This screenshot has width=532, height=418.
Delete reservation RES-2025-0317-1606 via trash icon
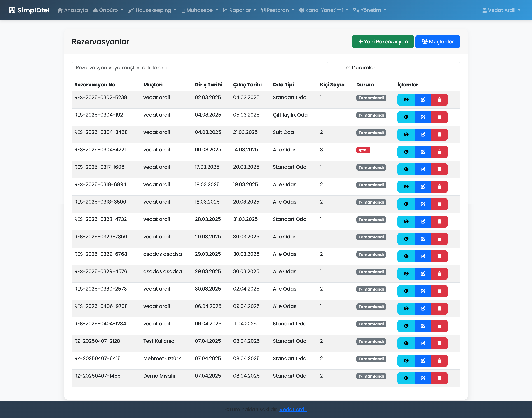point(439,169)
